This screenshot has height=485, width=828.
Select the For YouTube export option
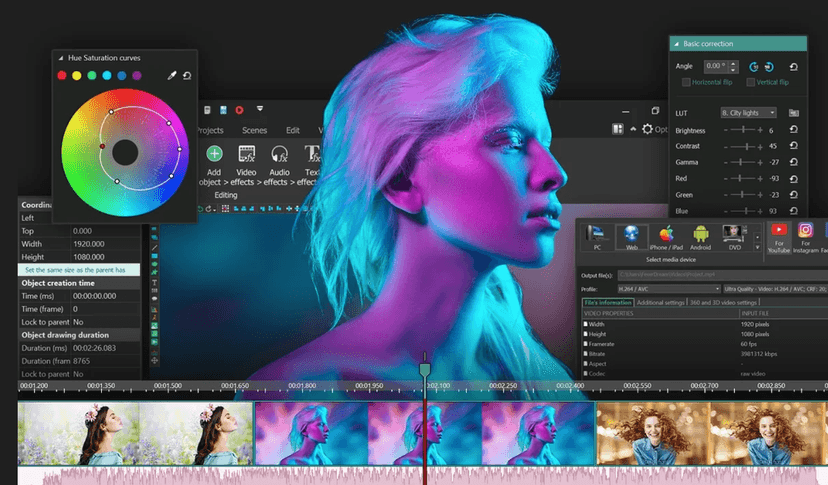click(x=779, y=238)
